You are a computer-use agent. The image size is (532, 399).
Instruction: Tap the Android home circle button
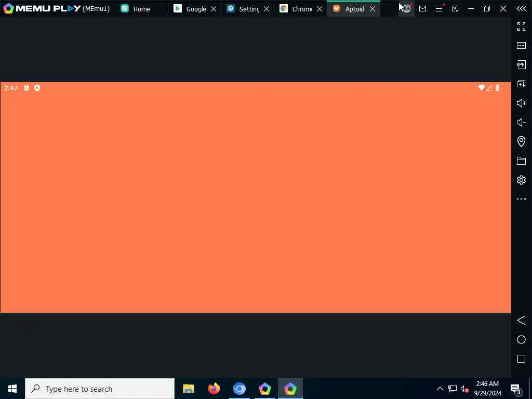click(522, 340)
